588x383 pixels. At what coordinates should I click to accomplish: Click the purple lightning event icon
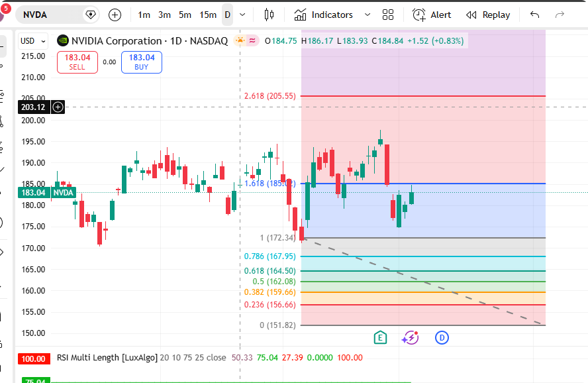tap(411, 338)
